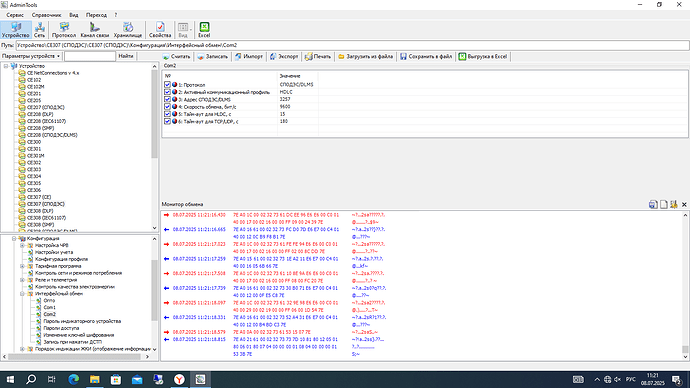
Task: Click the search field next to Найти
Action: pos(90,56)
